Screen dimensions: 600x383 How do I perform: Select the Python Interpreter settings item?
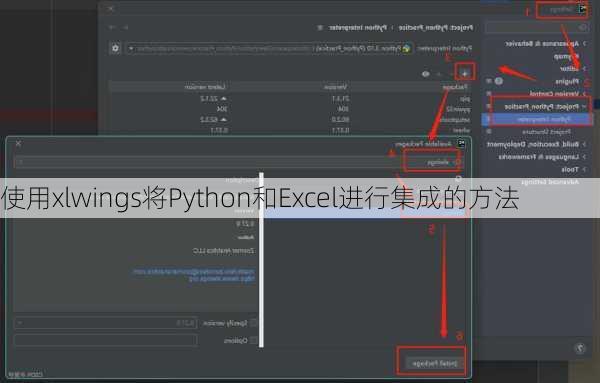pos(537,119)
